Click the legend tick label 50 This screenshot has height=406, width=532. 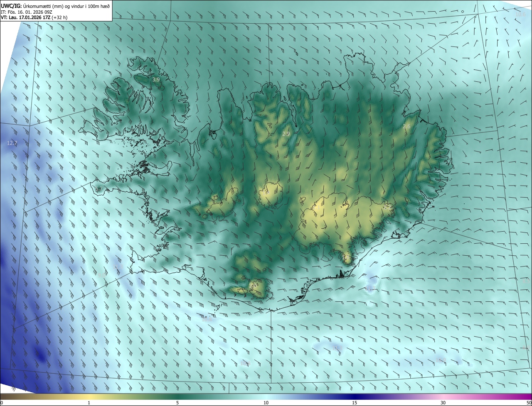point(529,403)
